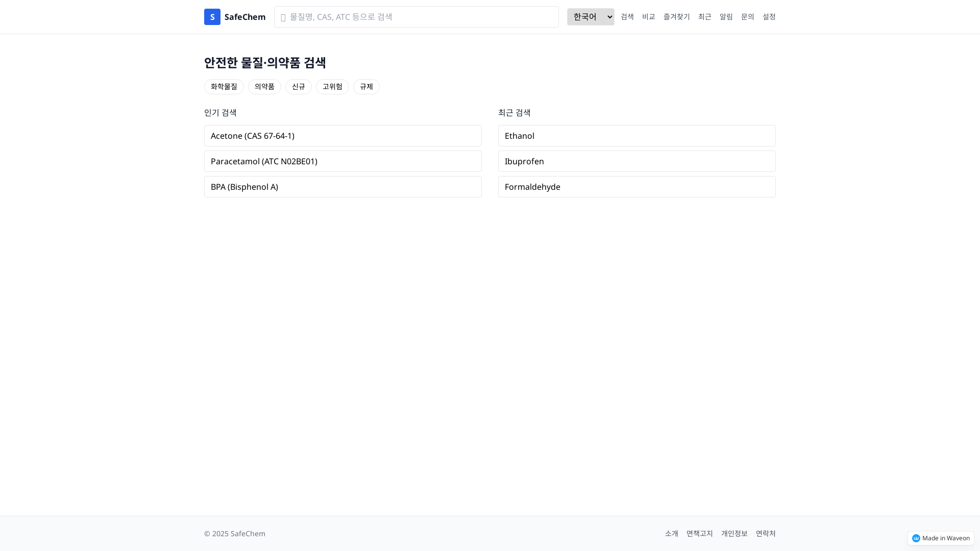This screenshot has width=980, height=551.
Task: Select the Paracetamol (ATC N02BE01) search entry
Action: (x=342, y=161)
